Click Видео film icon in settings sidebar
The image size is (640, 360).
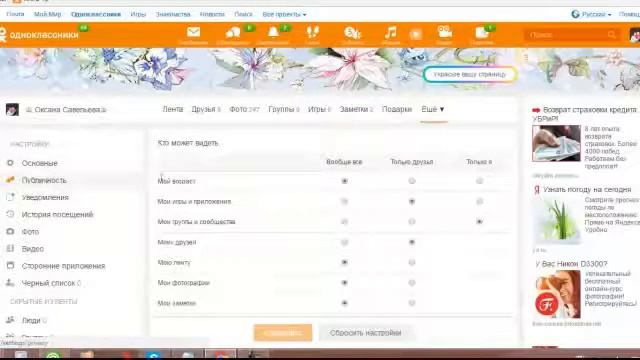point(10,248)
